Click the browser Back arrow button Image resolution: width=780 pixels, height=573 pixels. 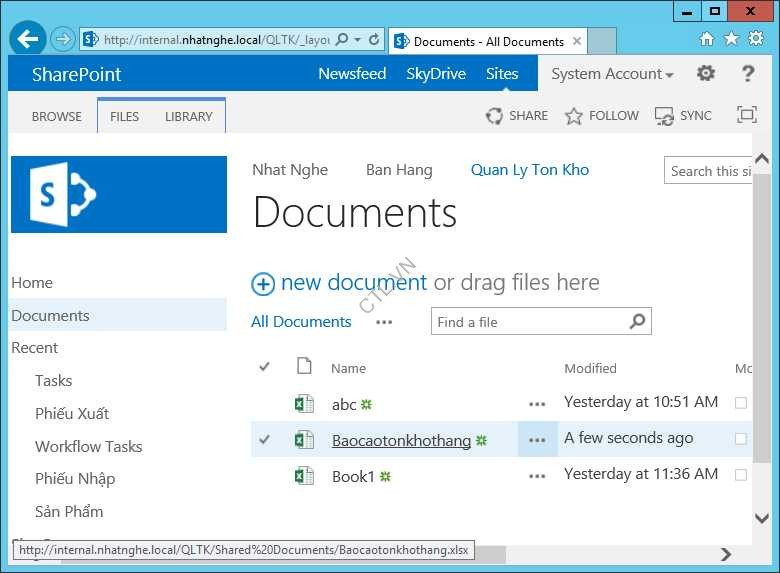tap(28, 39)
